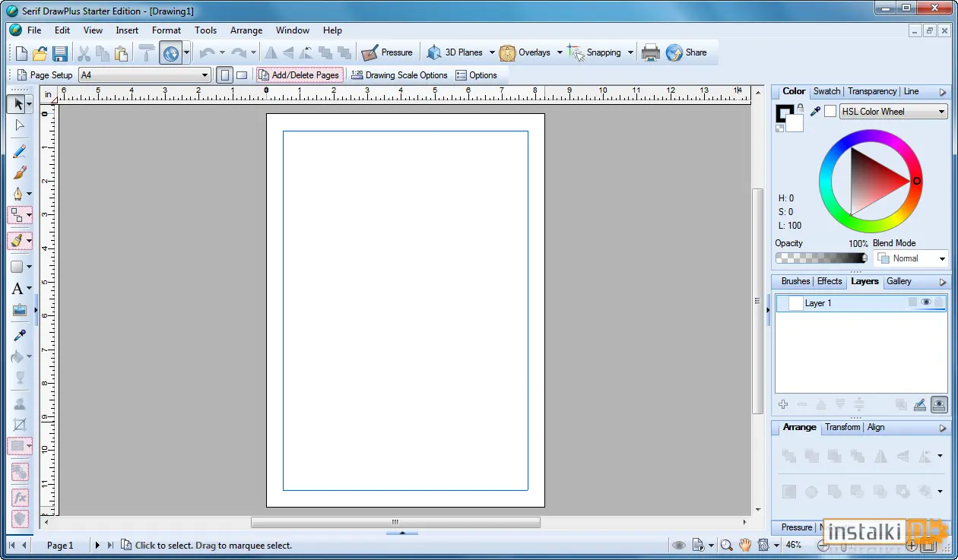Click inside the HSL color wheel triangle
The height and width of the screenshot is (560, 958).
click(x=872, y=180)
